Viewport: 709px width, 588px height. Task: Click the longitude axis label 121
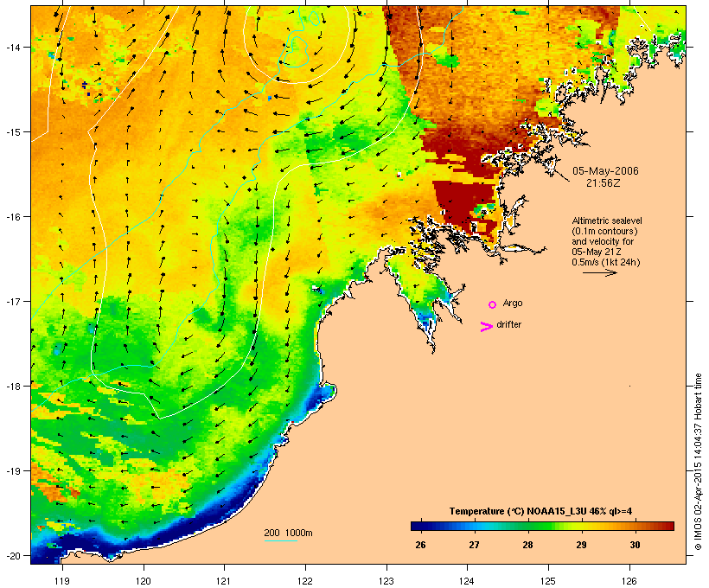[x=225, y=581]
